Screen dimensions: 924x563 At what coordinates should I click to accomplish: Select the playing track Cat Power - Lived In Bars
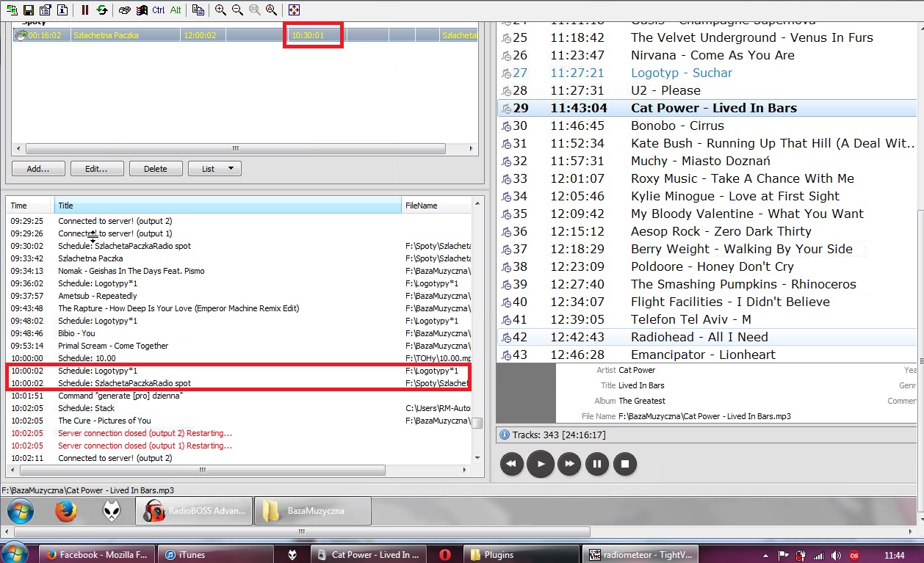pos(707,108)
